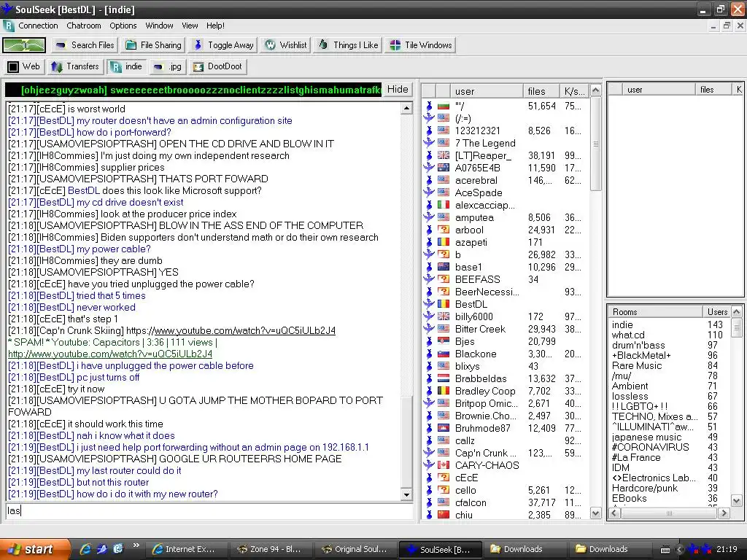
Task: Open the DootDoot chat tab
Action: (x=217, y=66)
